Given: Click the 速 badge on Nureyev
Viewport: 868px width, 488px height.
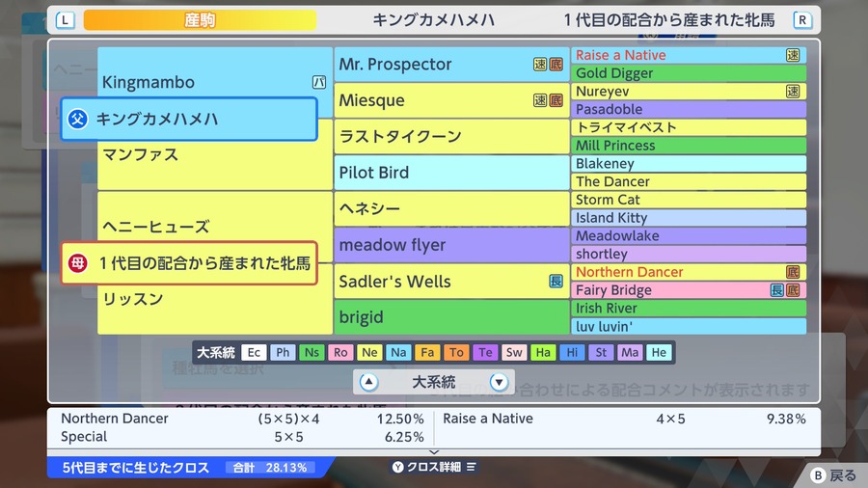Looking at the screenshot, I should pyautogui.click(x=793, y=92).
